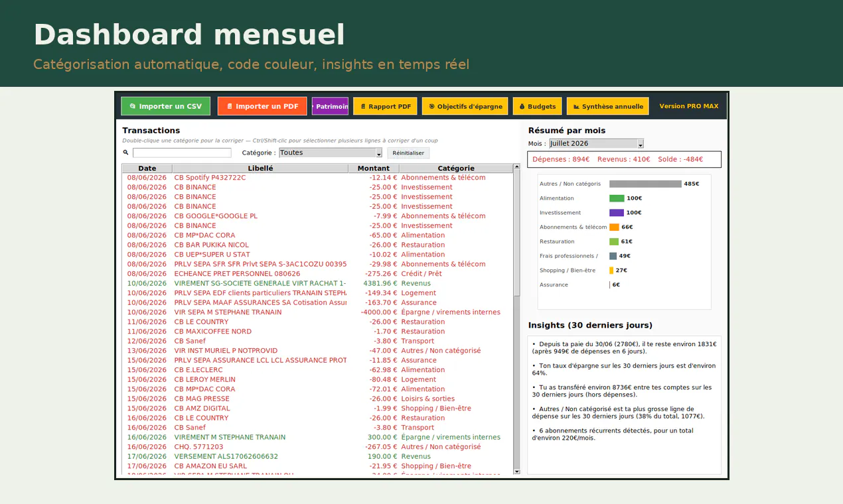
Task: Click the slate Frais professionnels bar
Action: point(613,256)
